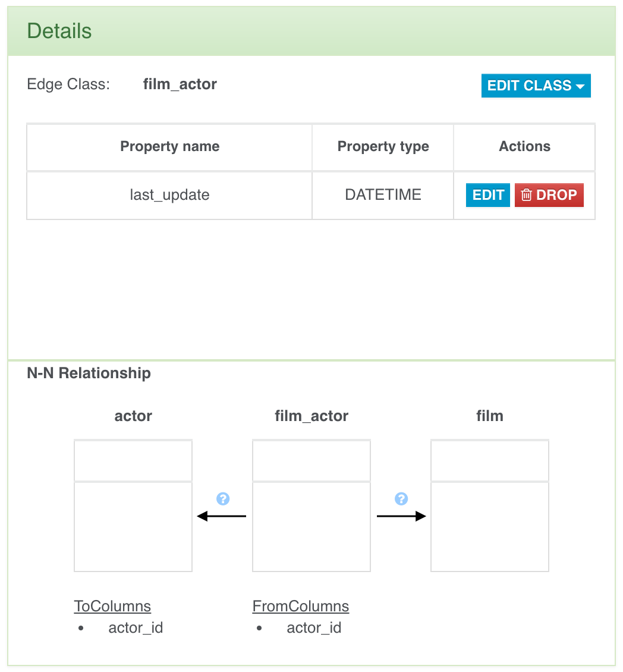Click the FromColumns underlined label
The height and width of the screenshot is (672, 623).
[301, 607]
